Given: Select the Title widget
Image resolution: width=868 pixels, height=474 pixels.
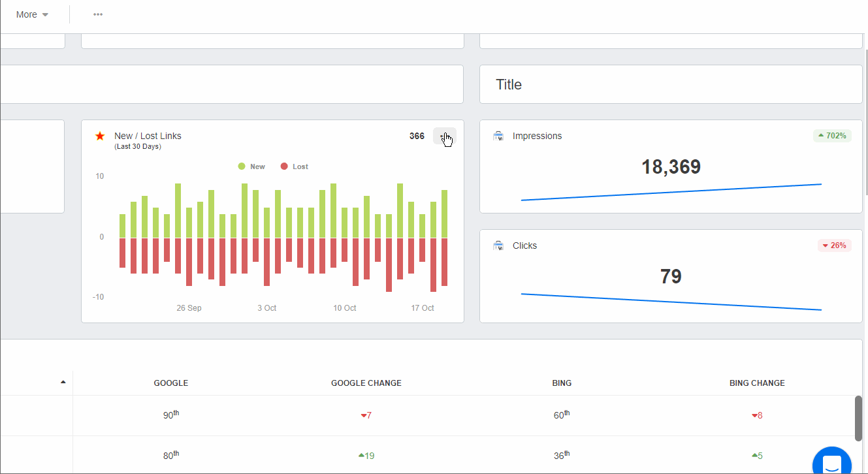Looking at the screenshot, I should click(x=671, y=84).
